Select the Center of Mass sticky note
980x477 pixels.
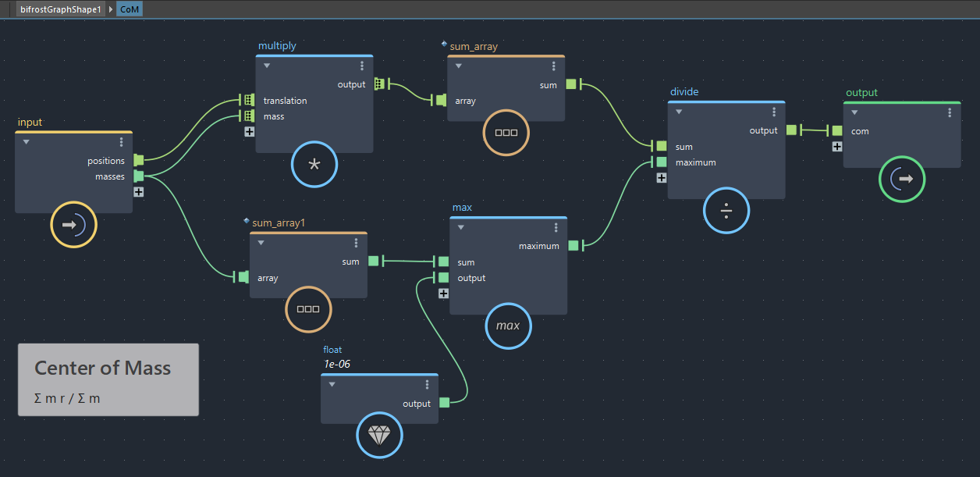coord(108,379)
